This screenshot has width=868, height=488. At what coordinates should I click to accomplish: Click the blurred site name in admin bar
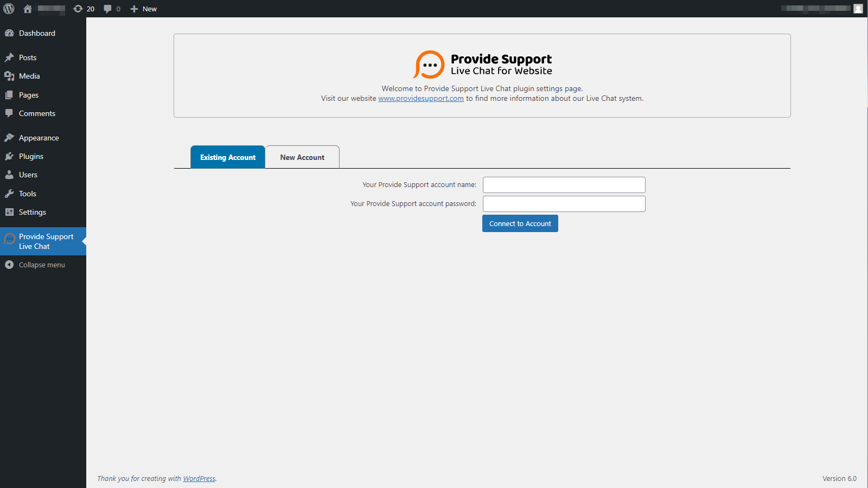coord(52,9)
